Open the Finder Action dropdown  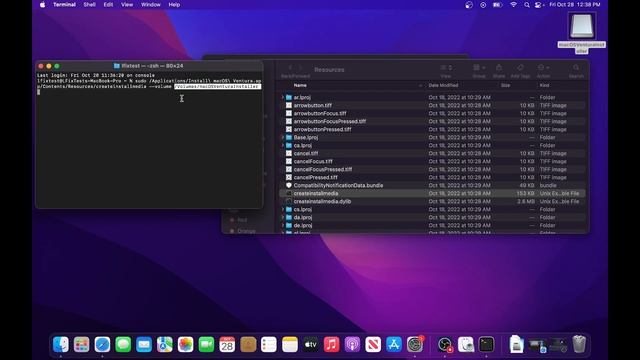(x=543, y=68)
